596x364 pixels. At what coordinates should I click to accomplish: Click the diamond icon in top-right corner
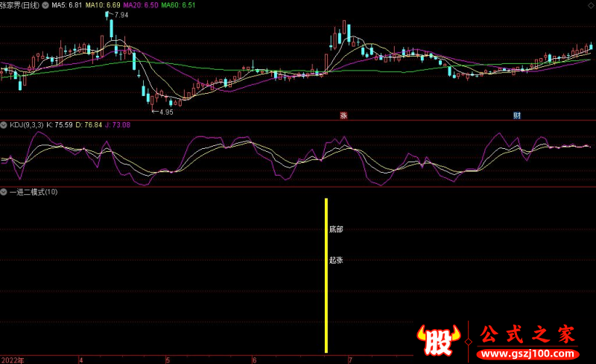pos(589,4)
